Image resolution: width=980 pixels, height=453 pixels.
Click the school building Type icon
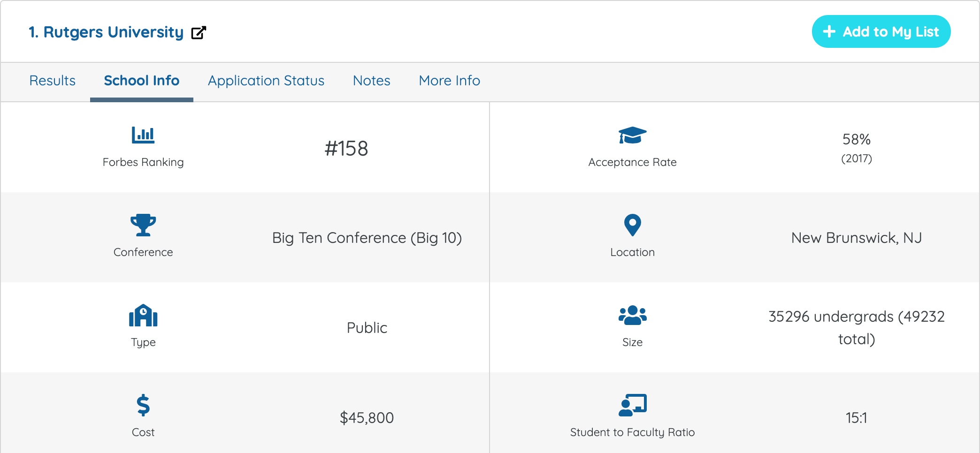click(x=143, y=315)
